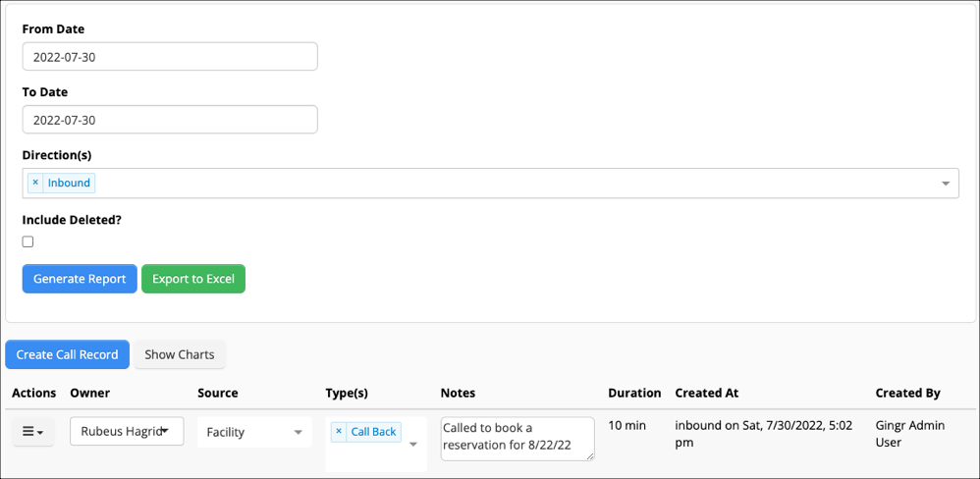This screenshot has width=980, height=479.
Task: Remove the Inbound direction tag
Action: click(35, 183)
